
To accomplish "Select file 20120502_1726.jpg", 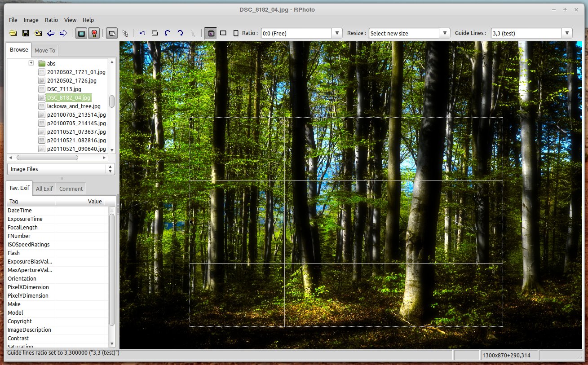I will click(67, 80).
